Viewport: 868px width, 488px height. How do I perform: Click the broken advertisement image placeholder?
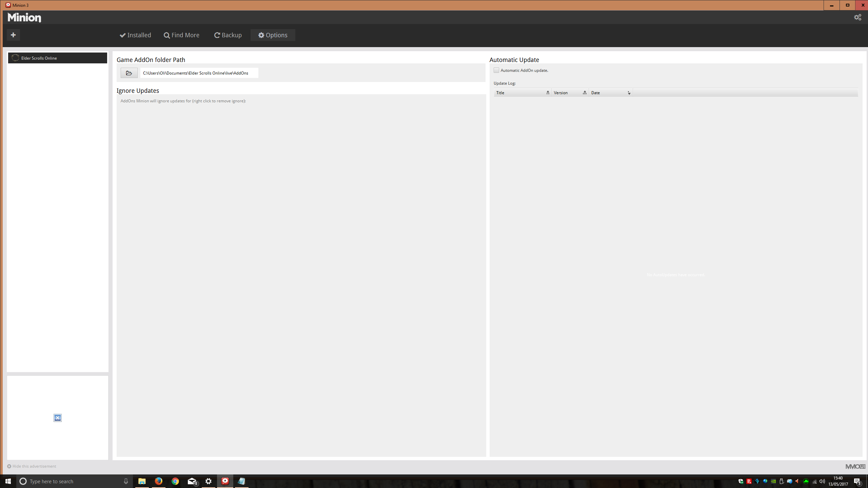click(x=58, y=418)
